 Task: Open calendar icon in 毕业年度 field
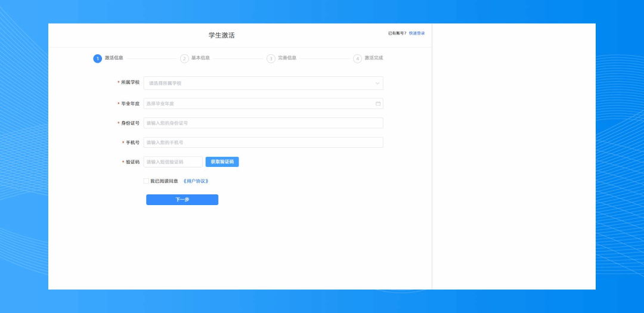click(x=378, y=104)
